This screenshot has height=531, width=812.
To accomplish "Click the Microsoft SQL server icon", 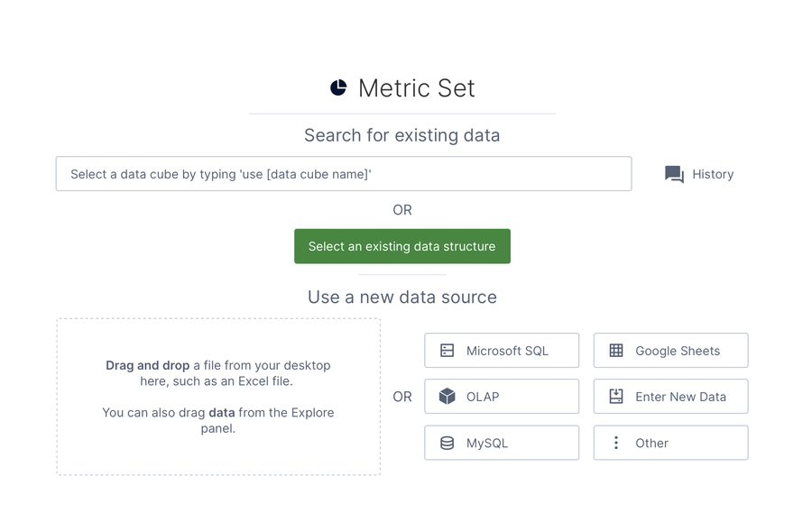I will [x=447, y=350].
